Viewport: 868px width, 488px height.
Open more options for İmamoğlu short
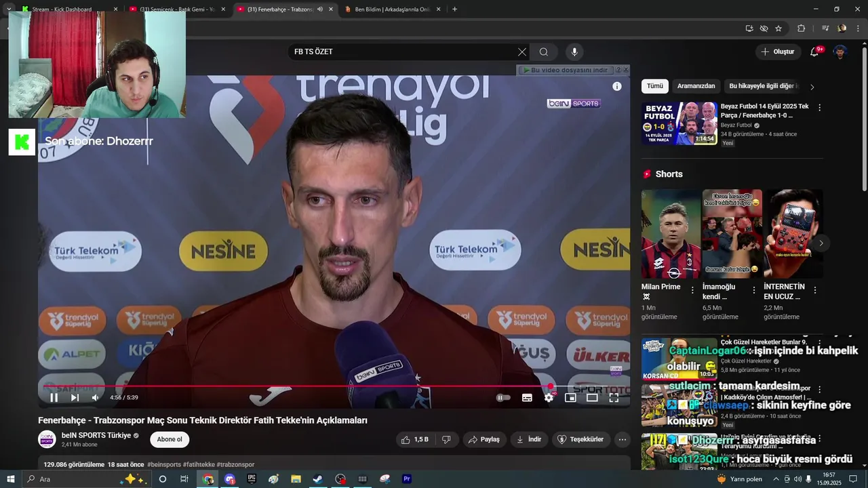(x=753, y=290)
